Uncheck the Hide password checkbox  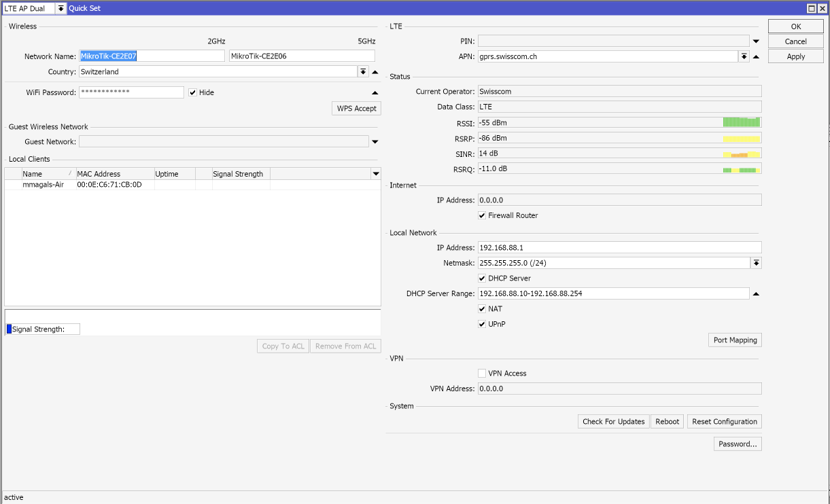coord(193,92)
